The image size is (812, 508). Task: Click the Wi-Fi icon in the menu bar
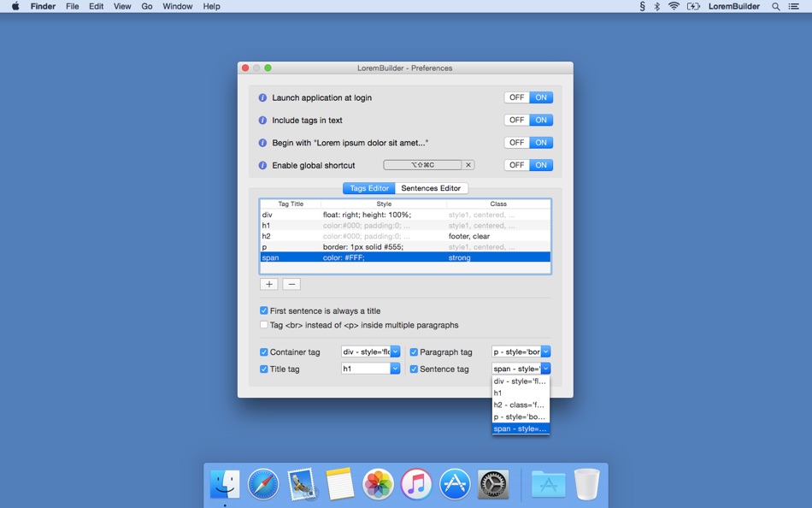(673, 6)
